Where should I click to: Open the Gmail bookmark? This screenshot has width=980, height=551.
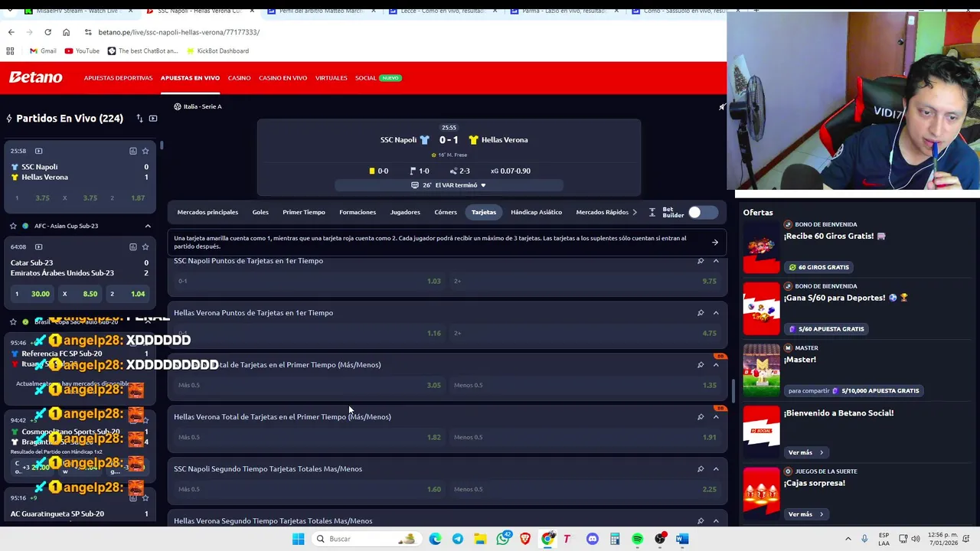click(43, 51)
